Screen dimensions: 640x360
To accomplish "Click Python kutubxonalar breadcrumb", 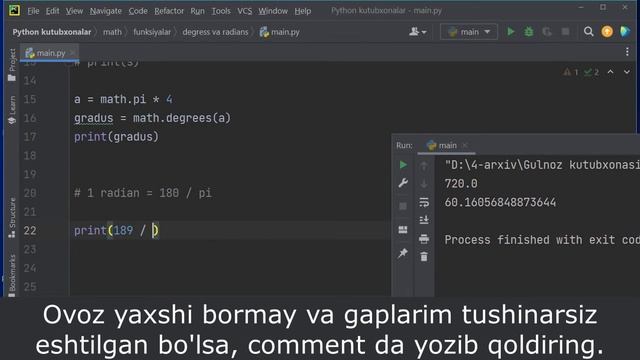I will [x=52, y=32].
